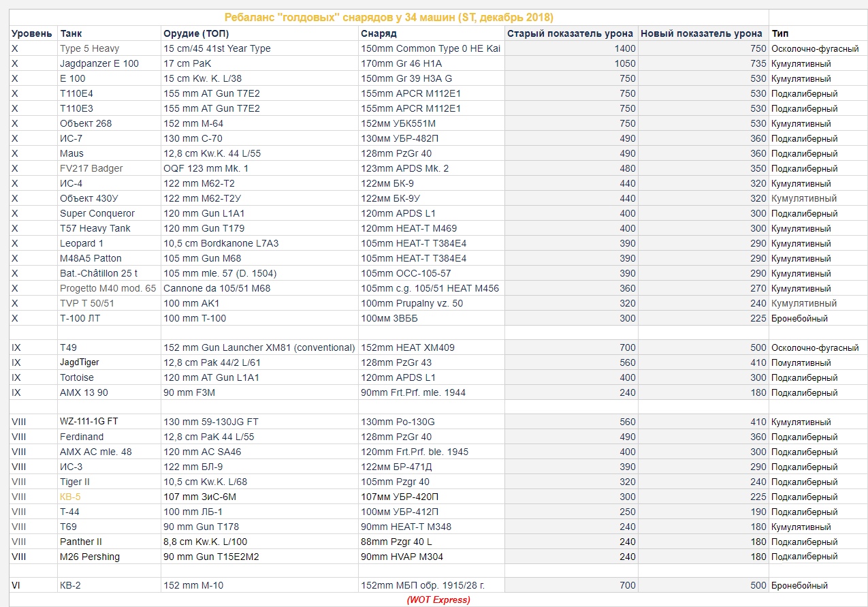The width and height of the screenshot is (868, 607).
Task: Click the Super Conqueror tank cell
Action: tap(97, 213)
